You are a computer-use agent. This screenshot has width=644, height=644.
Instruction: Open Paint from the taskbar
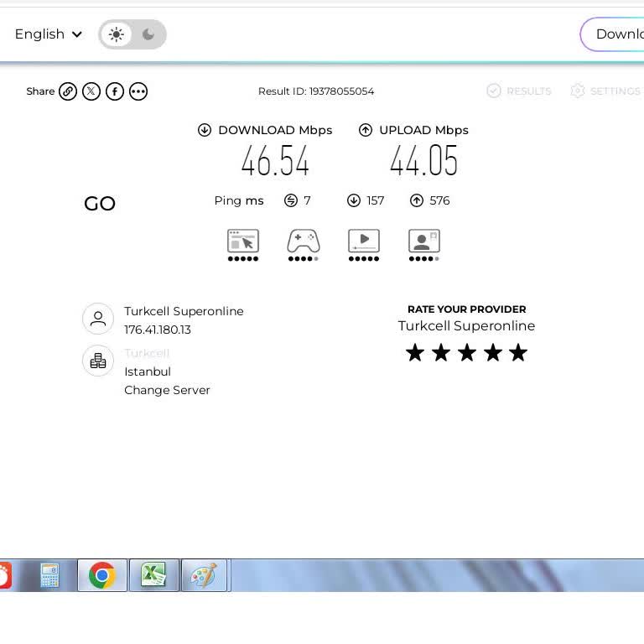[x=204, y=575]
